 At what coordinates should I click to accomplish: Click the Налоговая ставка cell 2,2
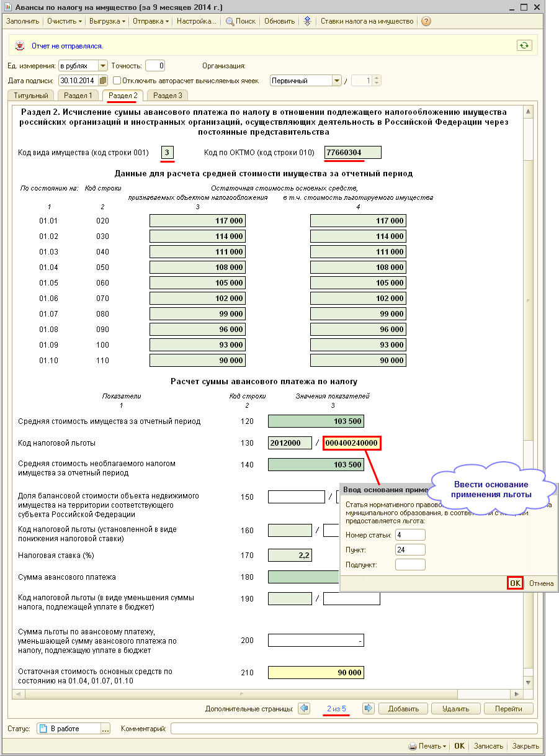pyautogui.click(x=290, y=556)
